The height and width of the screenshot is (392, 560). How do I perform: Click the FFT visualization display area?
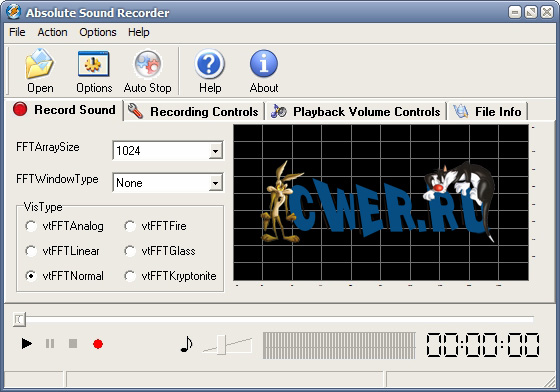381,202
